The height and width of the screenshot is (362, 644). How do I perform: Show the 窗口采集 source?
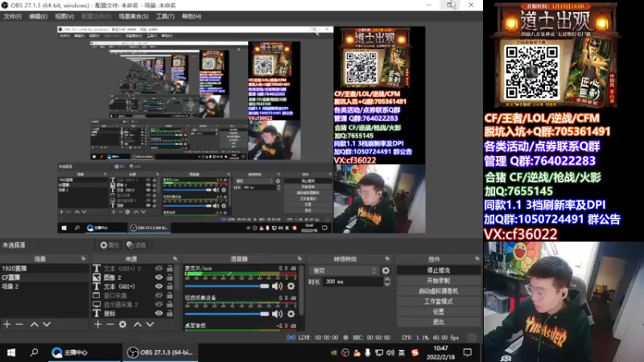point(159,295)
